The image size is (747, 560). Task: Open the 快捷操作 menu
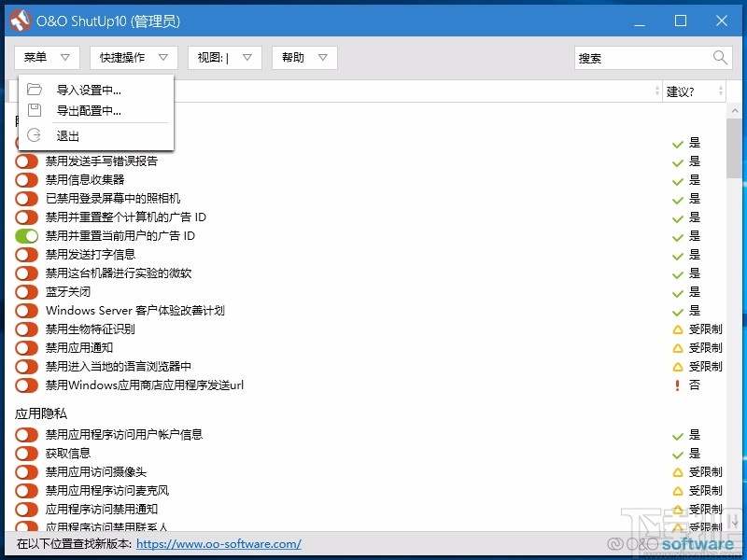(x=134, y=57)
